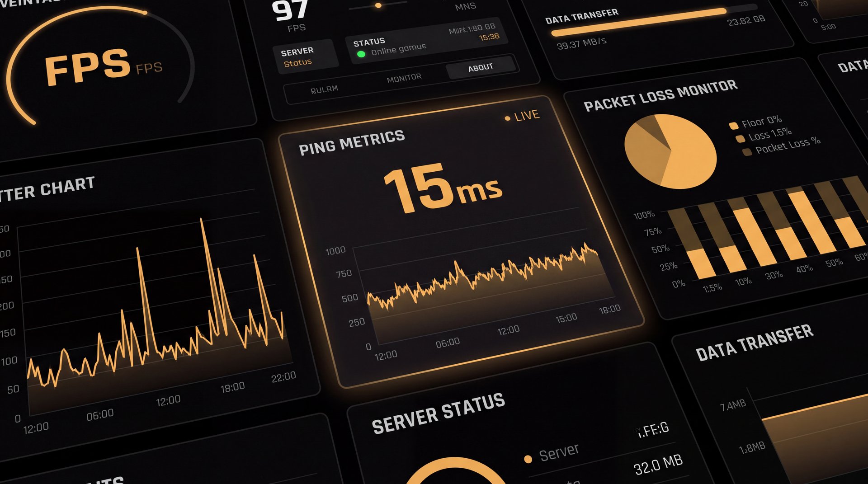Click the 1.8MB axis label
Viewport: 868px width, 484px height.
click(x=752, y=448)
